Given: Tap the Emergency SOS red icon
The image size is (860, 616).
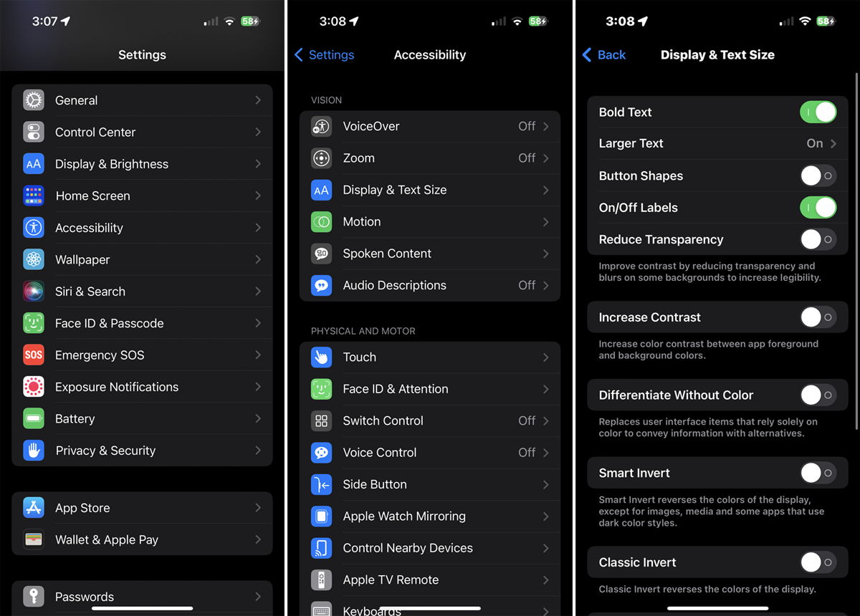Looking at the screenshot, I should pos(34,355).
